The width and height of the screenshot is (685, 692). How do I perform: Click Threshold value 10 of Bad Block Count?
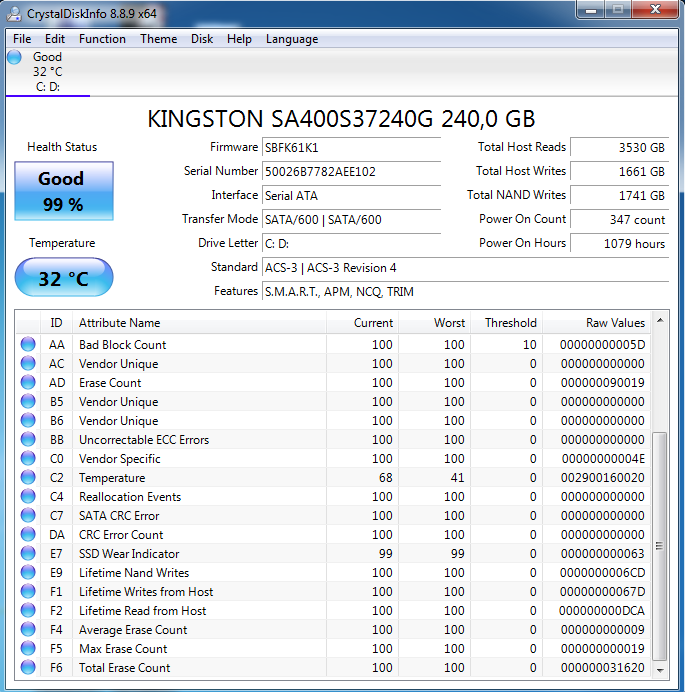[530, 345]
